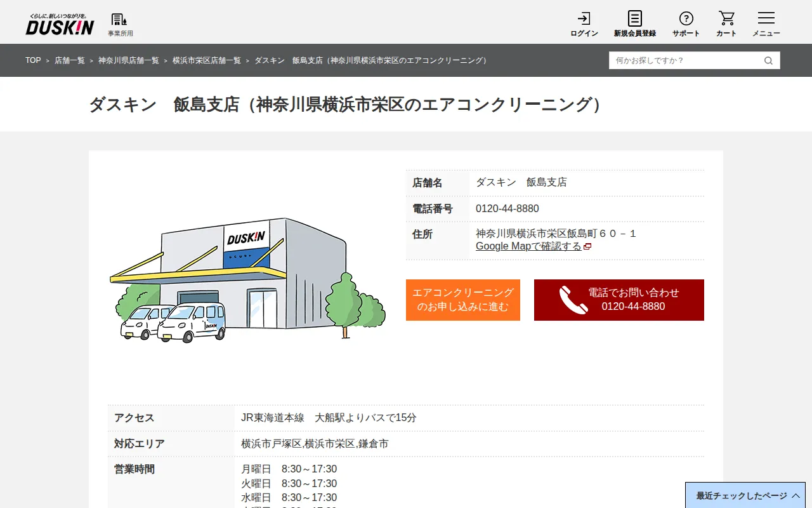Image resolution: width=812 pixels, height=508 pixels.
Task: Click the current page breadcrumb ダスキン 飯島支店
Action: 372,60
